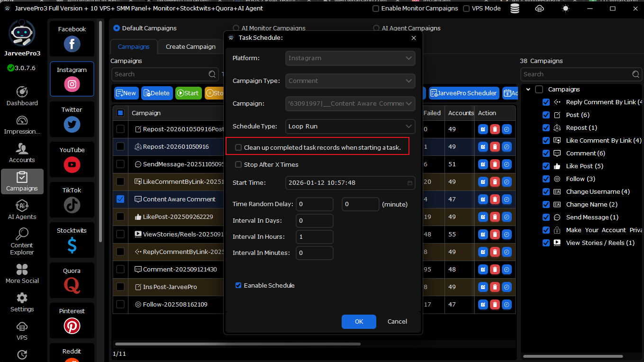644x362 pixels.
Task: Open the Schedule Type dropdown
Action: 350,127
